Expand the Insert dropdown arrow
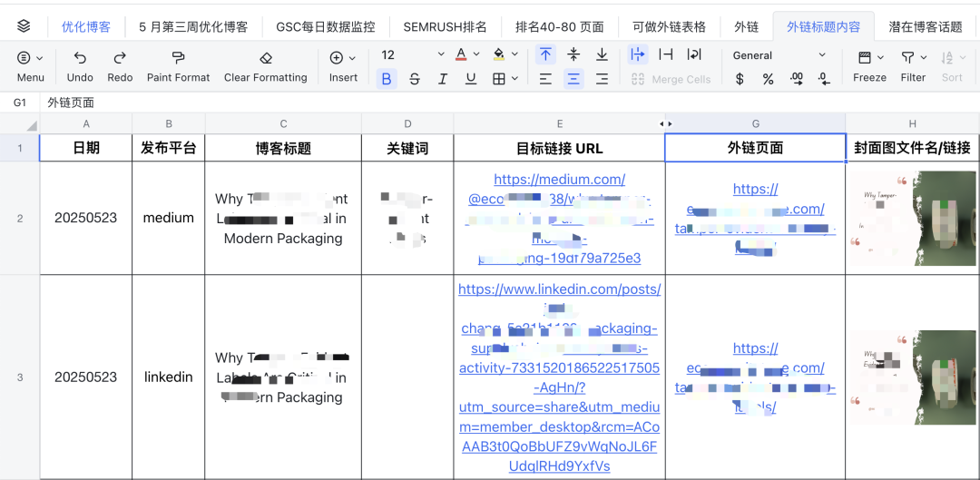 click(352, 58)
